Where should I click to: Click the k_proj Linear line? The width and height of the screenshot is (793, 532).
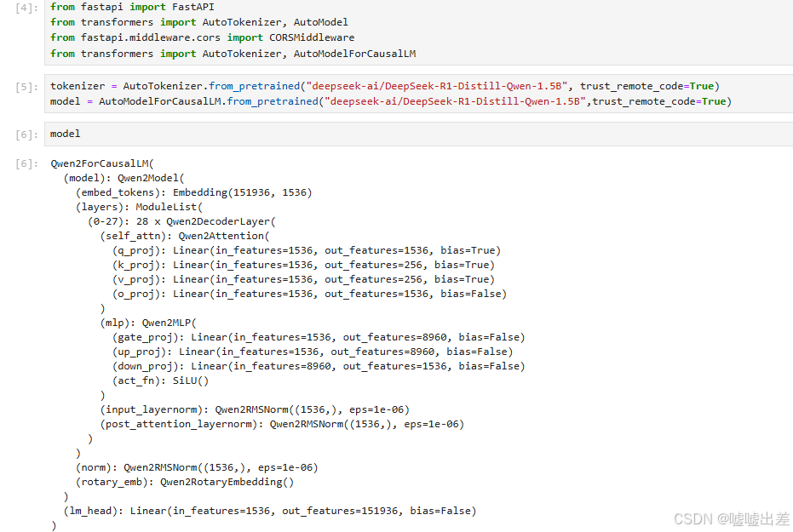coord(303,266)
